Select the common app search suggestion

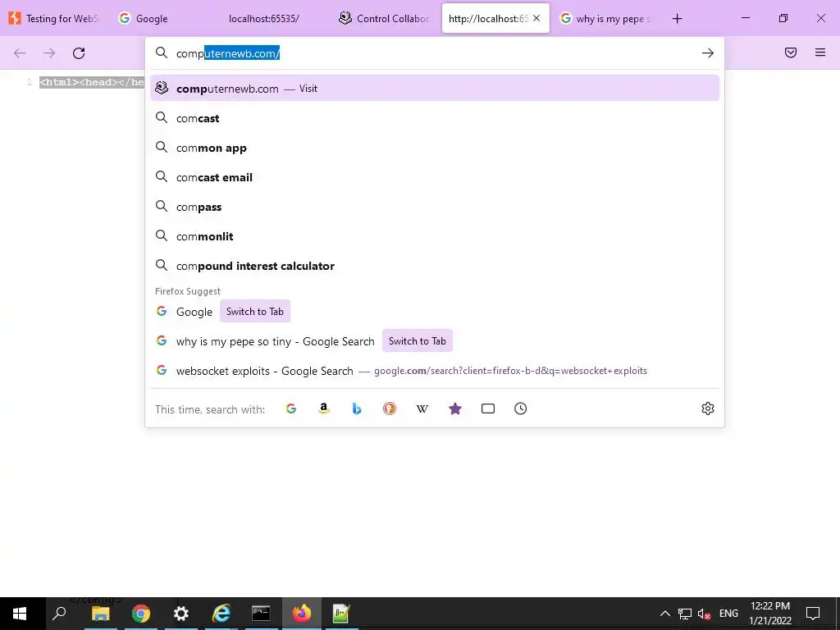[x=435, y=148]
